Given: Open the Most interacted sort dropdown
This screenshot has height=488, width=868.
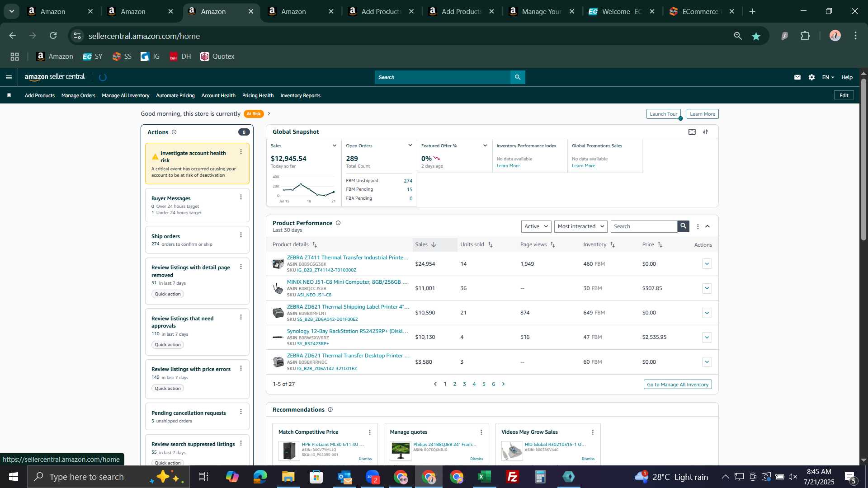Looking at the screenshot, I should pyautogui.click(x=581, y=226).
